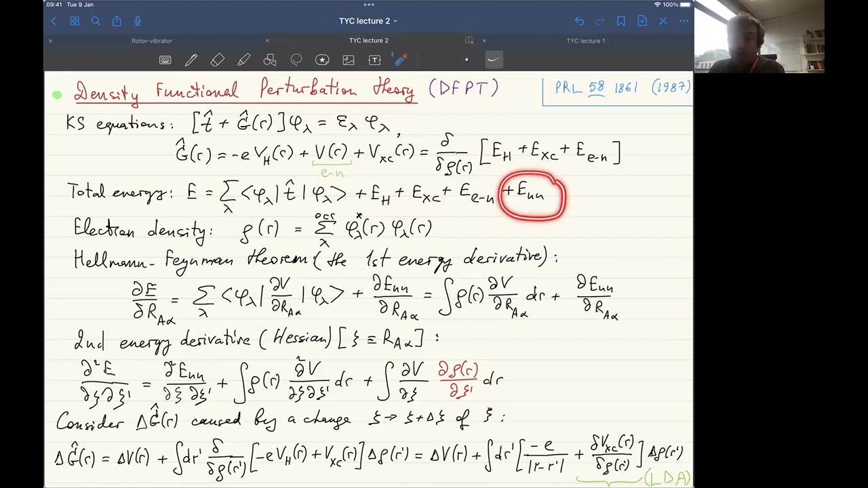
Task: Open the share and export menu
Action: click(117, 21)
